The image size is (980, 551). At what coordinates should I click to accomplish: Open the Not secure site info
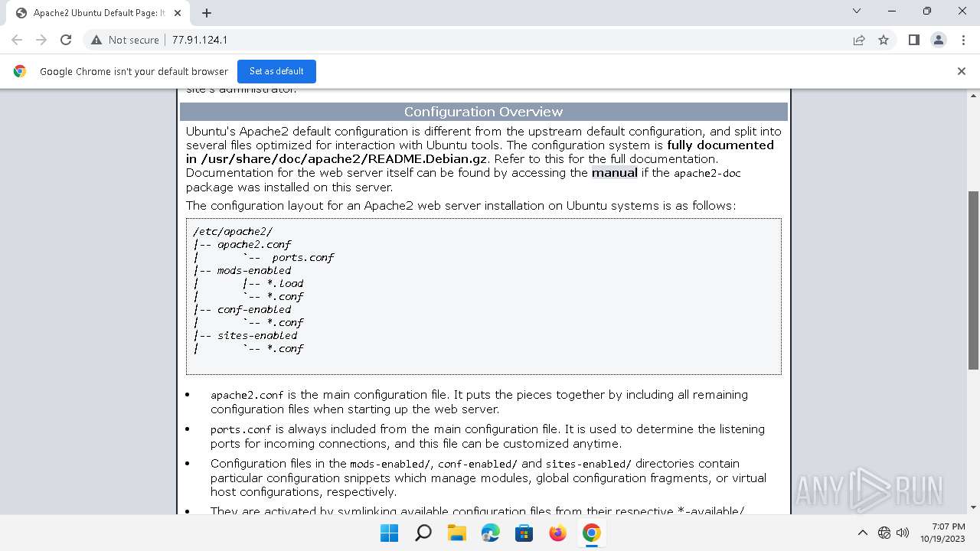point(125,40)
